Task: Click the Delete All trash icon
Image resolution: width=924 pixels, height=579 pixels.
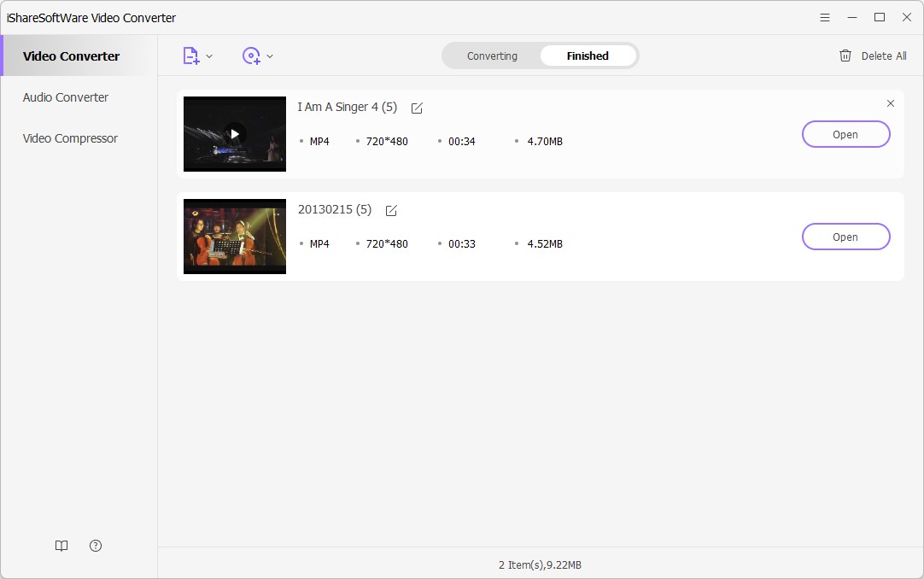Action: click(845, 56)
